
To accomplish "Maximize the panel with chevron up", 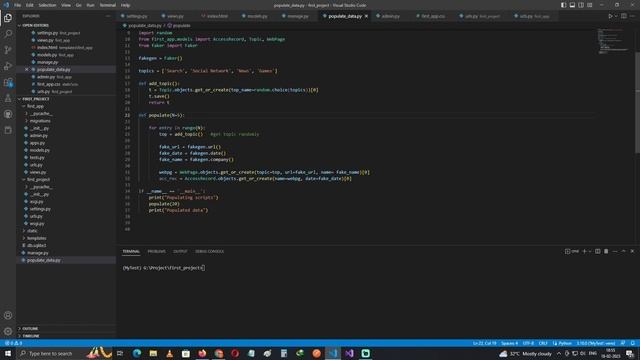I will (624, 251).
